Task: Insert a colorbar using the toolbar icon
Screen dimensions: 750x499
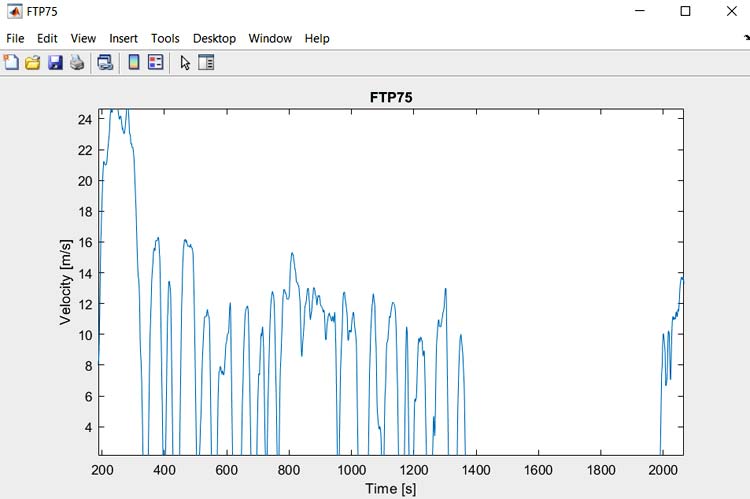Action: [x=134, y=62]
